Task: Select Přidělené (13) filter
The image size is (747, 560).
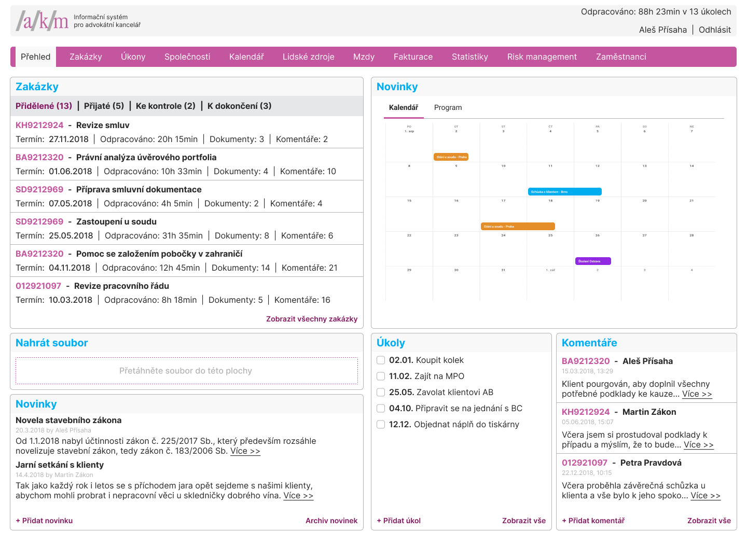Action: 44,106
